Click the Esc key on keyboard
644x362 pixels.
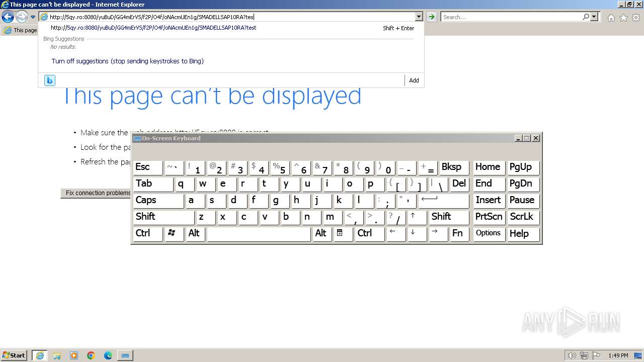(148, 167)
